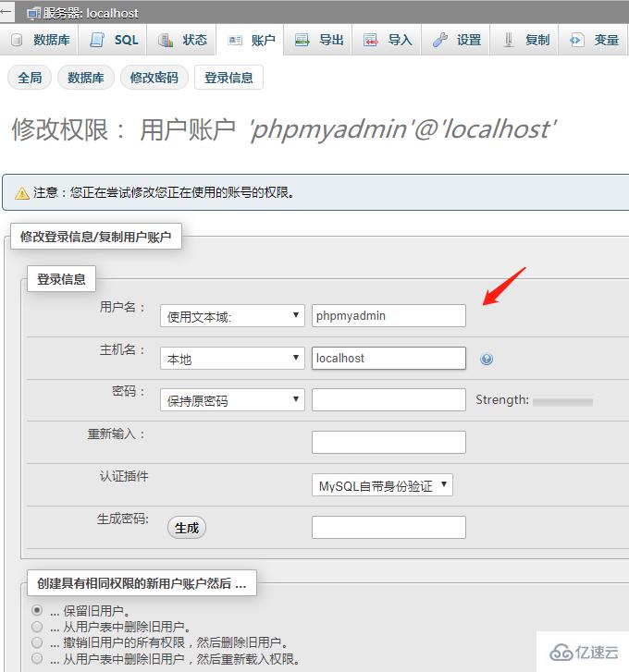The width and height of the screenshot is (629, 672).
Task: Click the username field containing phpmyadmin
Action: tap(388, 316)
